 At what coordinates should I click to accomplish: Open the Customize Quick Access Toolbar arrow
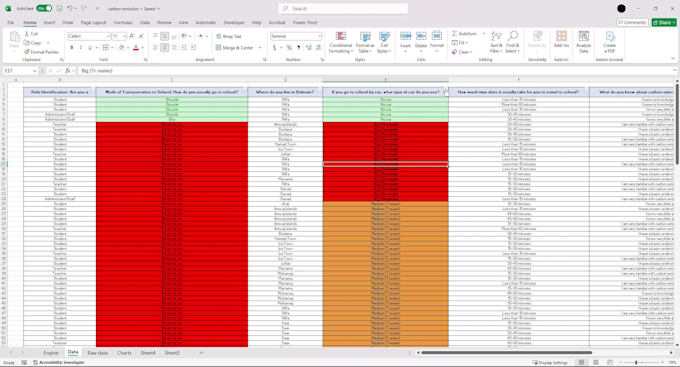coord(97,8)
